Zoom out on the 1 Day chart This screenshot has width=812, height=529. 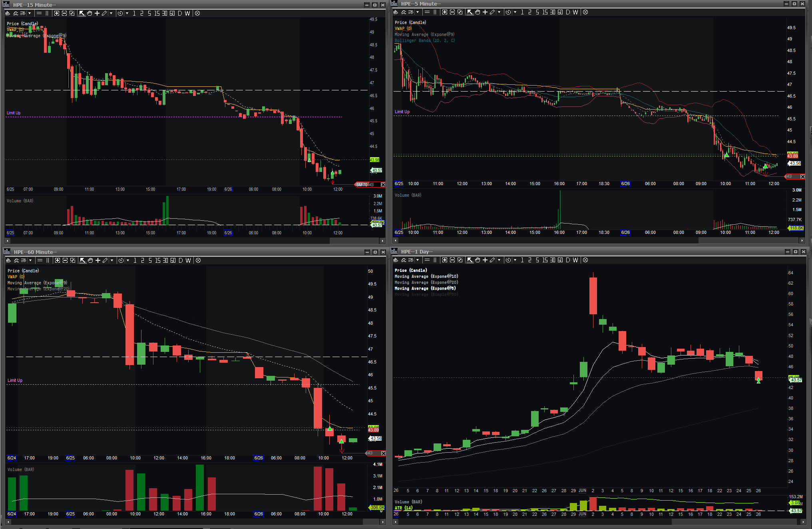452,260
